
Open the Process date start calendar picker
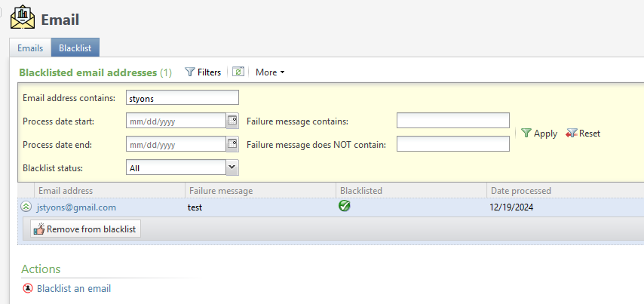click(232, 121)
